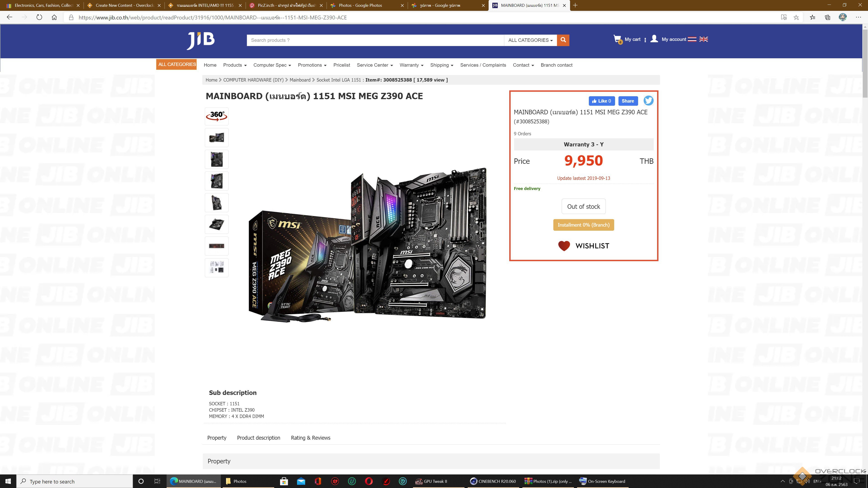The image size is (868, 488).
Task: Select accessories bundle thumbnail
Action: (x=217, y=267)
